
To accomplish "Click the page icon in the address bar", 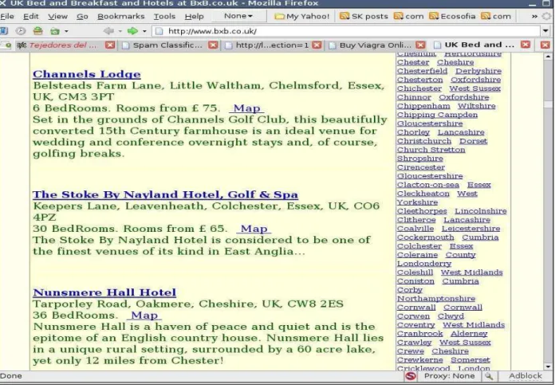I will point(159,31).
